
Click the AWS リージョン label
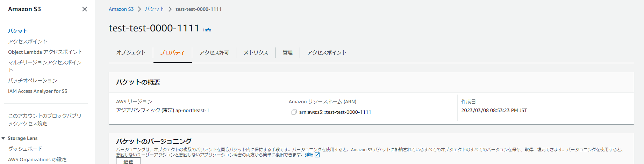pyautogui.click(x=134, y=102)
